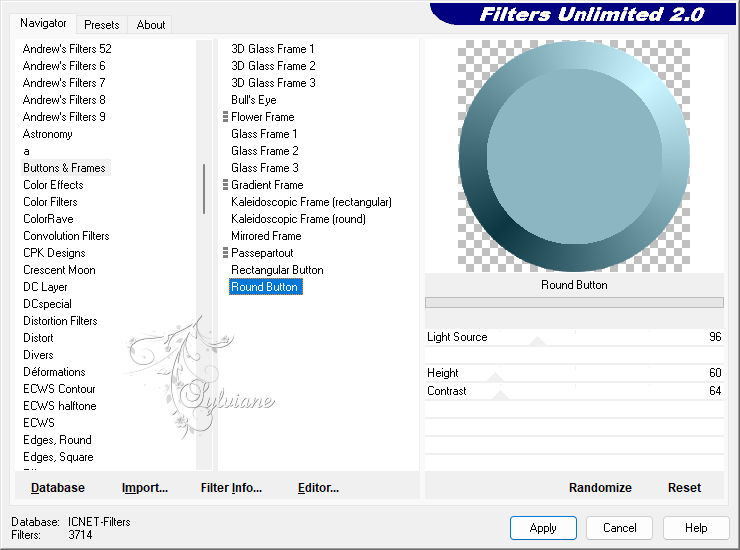Pick the Flower Frame filter
This screenshot has height=550, width=740.
pos(263,117)
